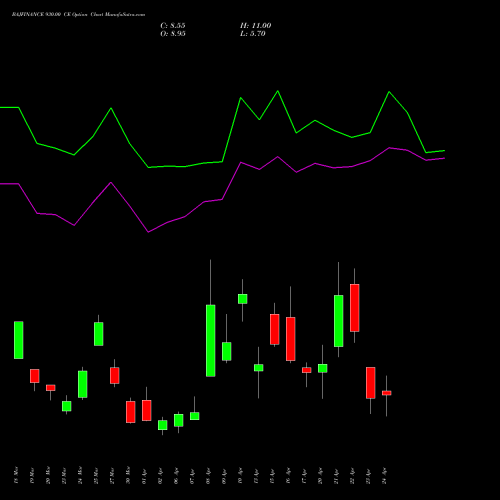
Task: Click the 06 Apr date label
Action: tap(176, 476)
